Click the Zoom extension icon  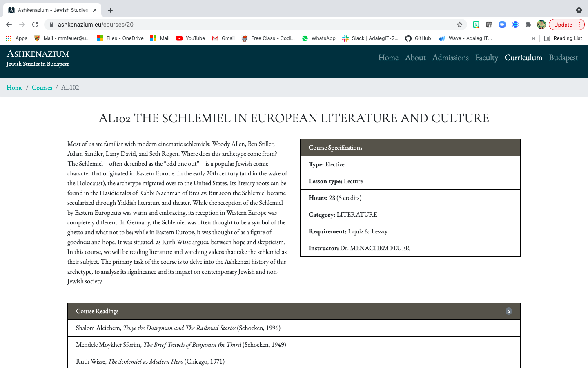(502, 25)
